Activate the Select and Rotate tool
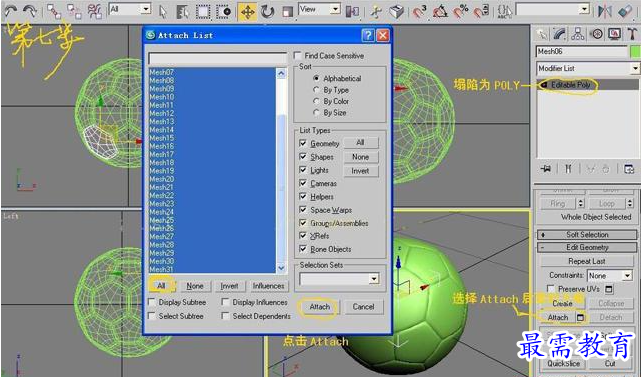This screenshot has height=377, width=641. coord(268,11)
